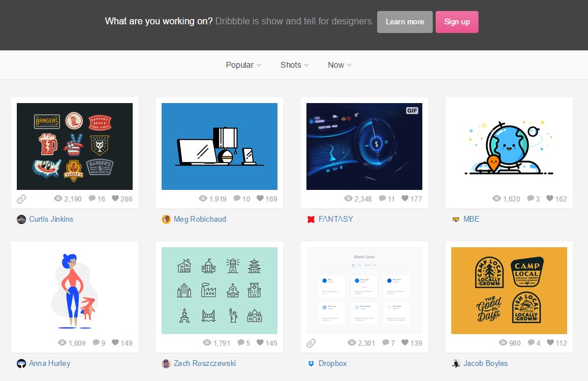
Task: Like the Dropbox shot with 139 hearts
Action: pyautogui.click(x=405, y=342)
